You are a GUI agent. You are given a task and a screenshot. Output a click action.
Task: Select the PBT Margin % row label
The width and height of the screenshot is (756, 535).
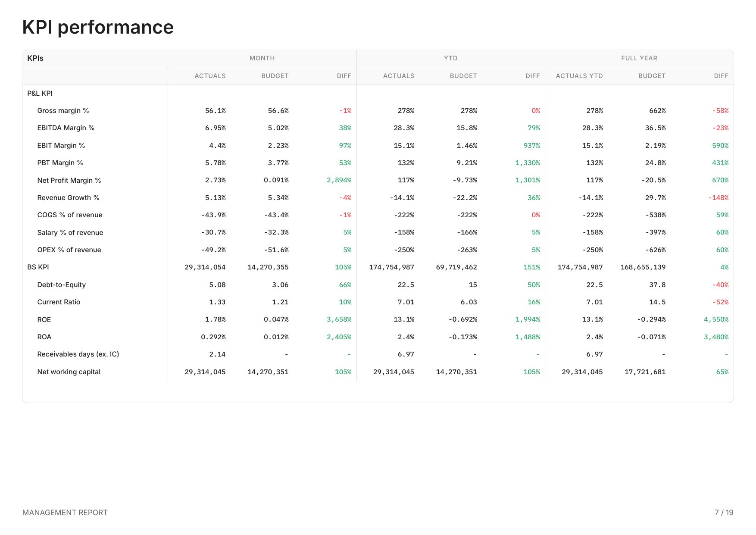60,163
